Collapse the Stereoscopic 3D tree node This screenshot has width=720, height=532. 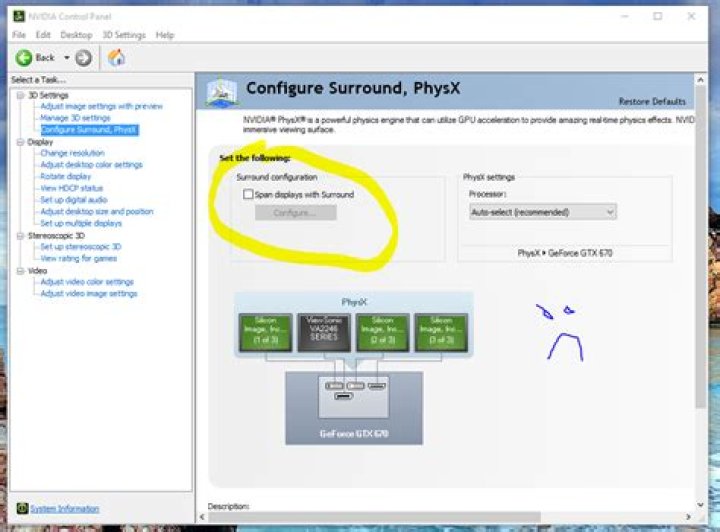pyautogui.click(x=20, y=236)
